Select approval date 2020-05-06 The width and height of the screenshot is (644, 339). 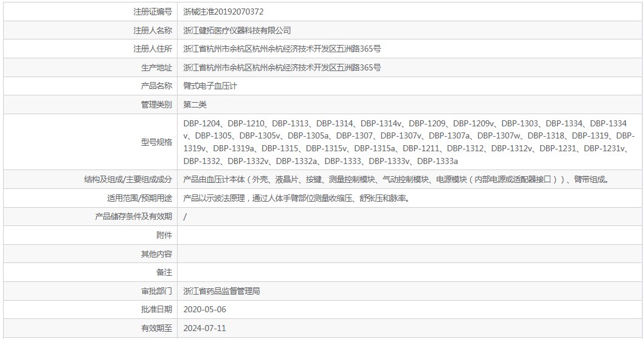point(204,309)
